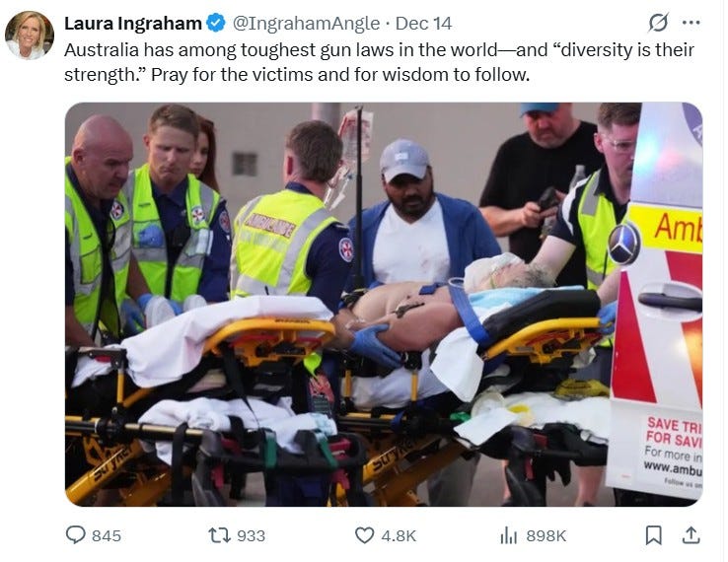Open the @IngrahamAngle handle link
The width and height of the screenshot is (728, 562).
(x=306, y=24)
